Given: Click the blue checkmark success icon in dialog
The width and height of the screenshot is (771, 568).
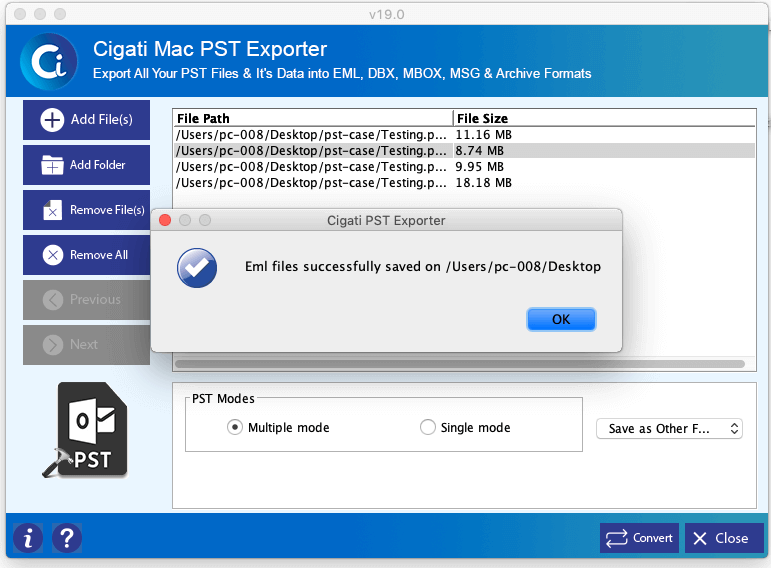Looking at the screenshot, I should point(197,268).
